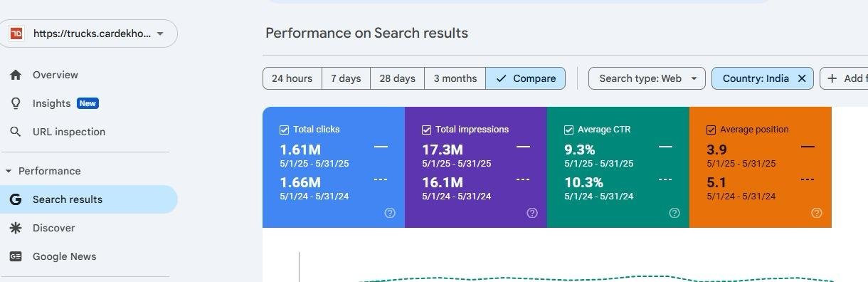868x282 pixels.
Task: Click the Add filter button
Action: (x=845, y=78)
